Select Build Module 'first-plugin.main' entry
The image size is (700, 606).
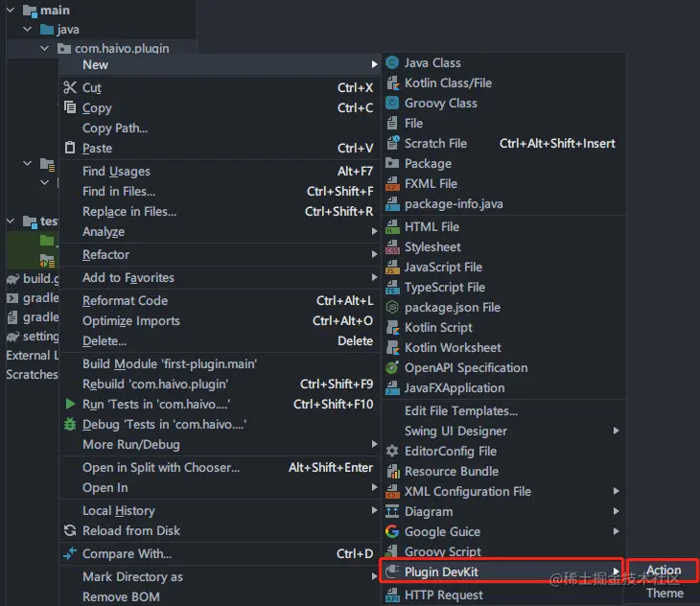pos(220,363)
